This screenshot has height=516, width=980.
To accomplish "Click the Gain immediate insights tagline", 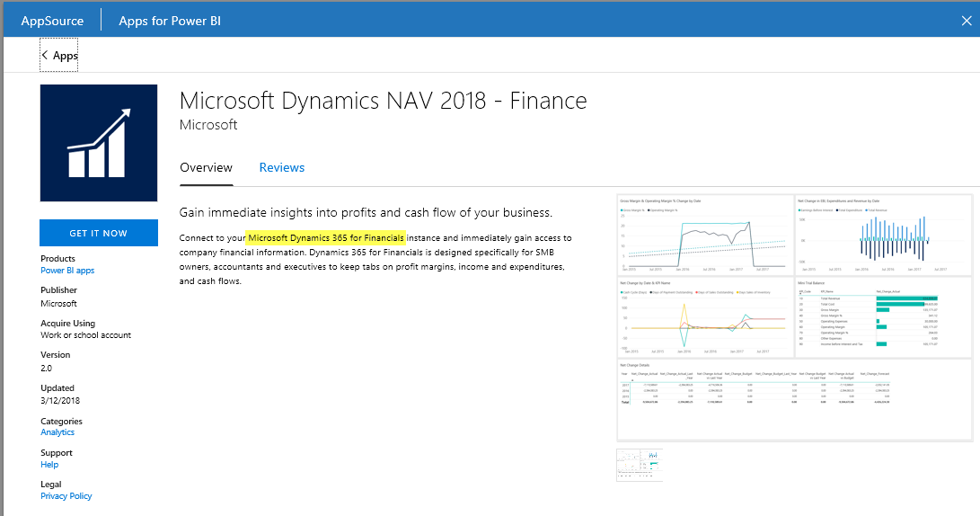I will (366, 213).
